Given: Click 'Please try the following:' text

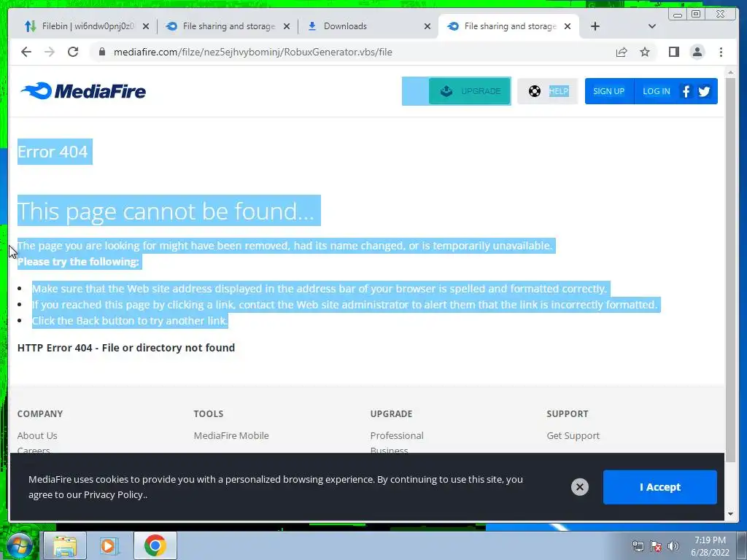Looking at the screenshot, I should (78, 262).
